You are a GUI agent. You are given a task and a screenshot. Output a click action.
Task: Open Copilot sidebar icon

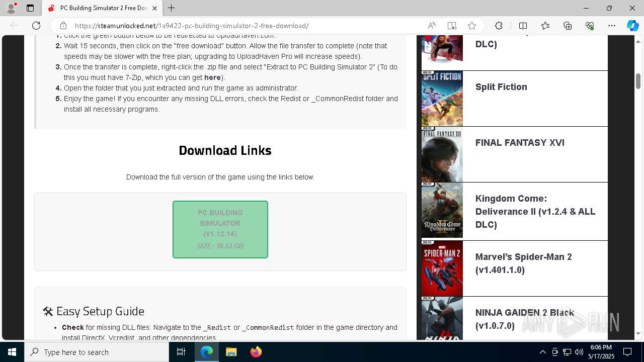[x=632, y=26]
